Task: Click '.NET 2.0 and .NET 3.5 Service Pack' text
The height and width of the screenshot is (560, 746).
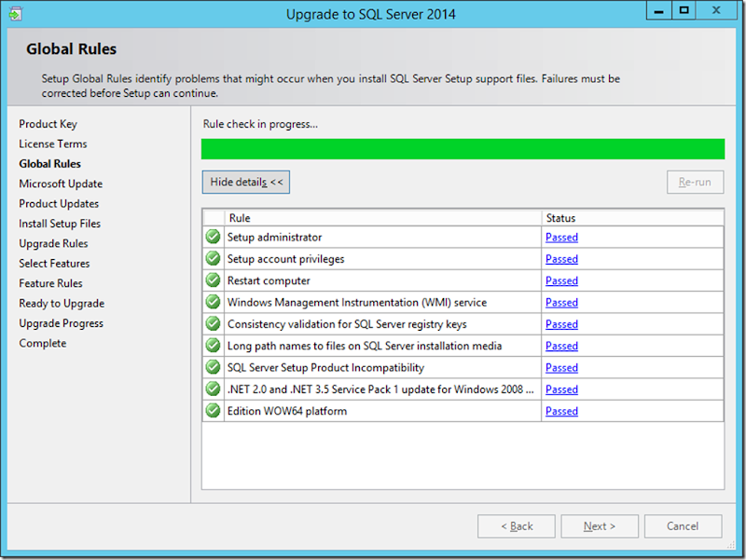Action: click(380, 389)
